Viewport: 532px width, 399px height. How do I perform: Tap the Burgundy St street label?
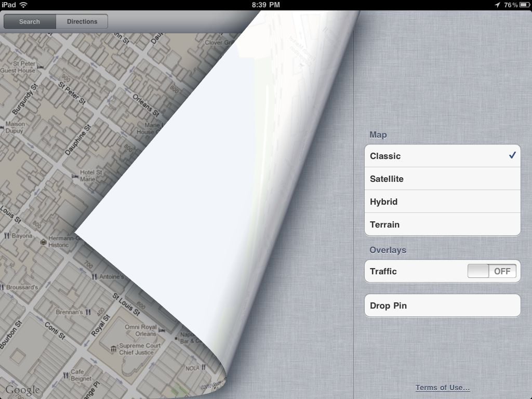(25, 99)
